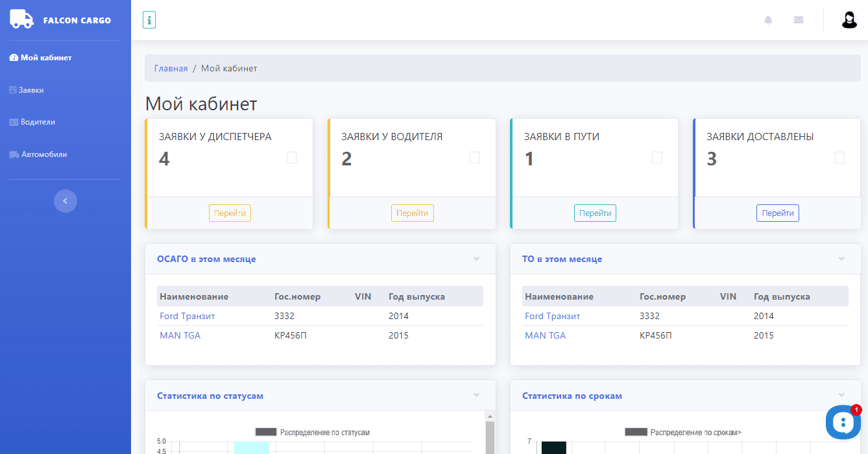The image size is (868, 454).
Task: Open Статистика по срокам panel dropdown
Action: [841, 396]
